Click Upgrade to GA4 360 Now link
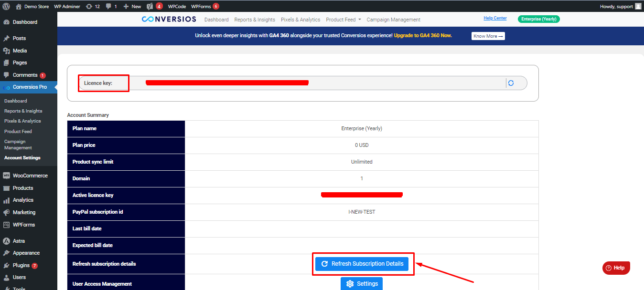 tap(423, 35)
